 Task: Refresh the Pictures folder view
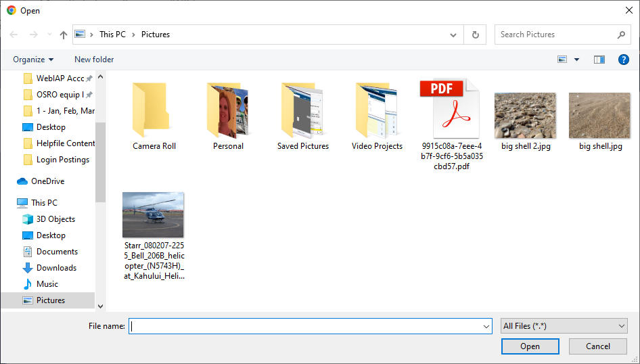(x=475, y=35)
